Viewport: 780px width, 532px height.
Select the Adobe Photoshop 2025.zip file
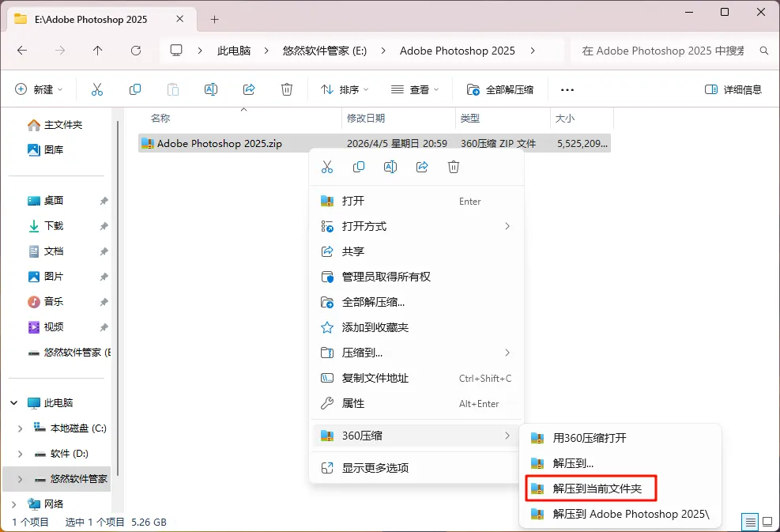[x=374, y=143]
